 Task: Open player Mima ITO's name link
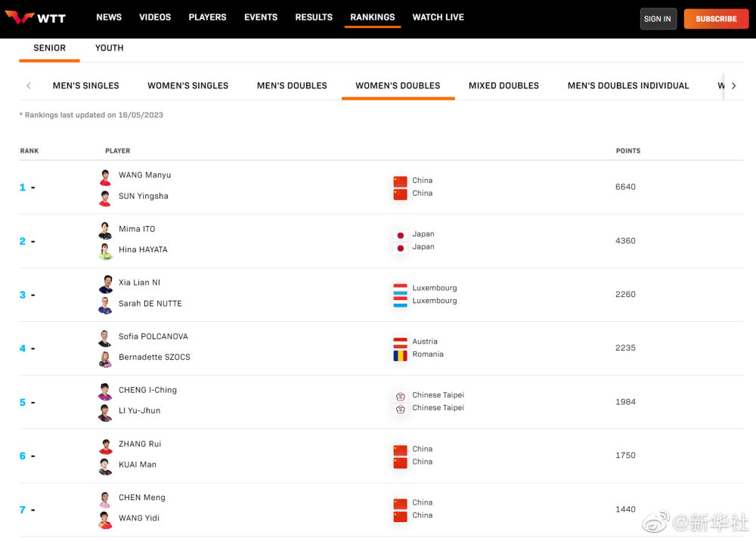[x=137, y=229]
